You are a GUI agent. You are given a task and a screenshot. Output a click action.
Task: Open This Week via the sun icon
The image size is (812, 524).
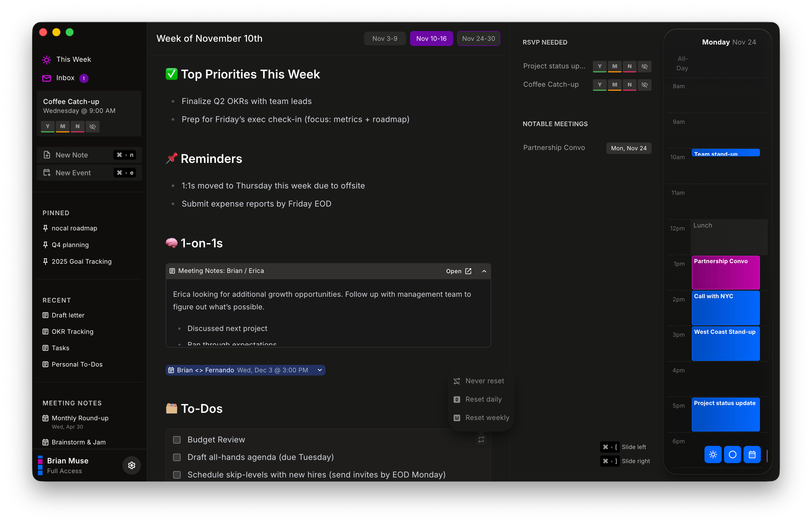(x=46, y=59)
